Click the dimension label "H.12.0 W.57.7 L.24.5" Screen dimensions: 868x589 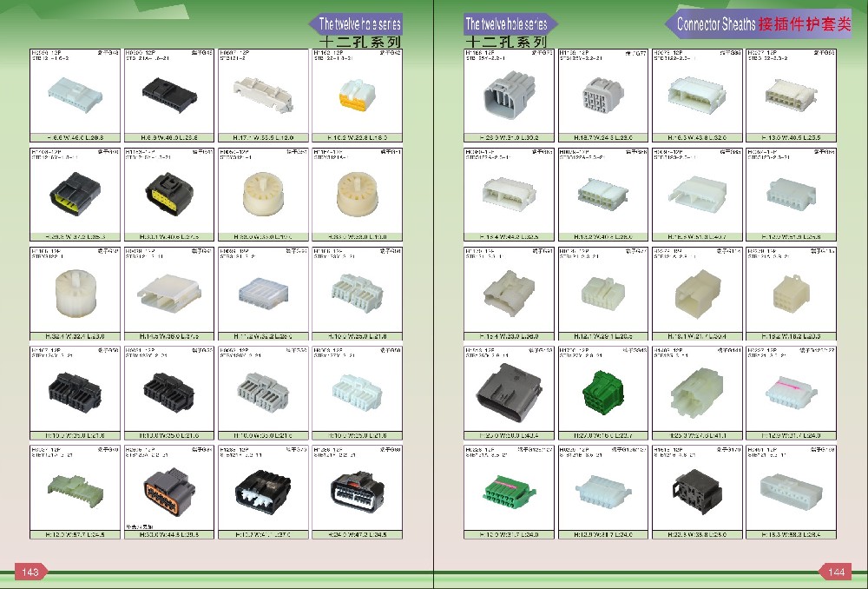click(76, 534)
